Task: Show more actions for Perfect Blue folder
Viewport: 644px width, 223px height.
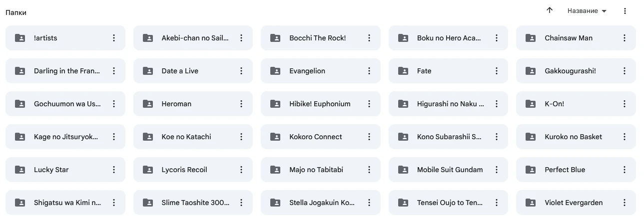Action: (x=625, y=170)
